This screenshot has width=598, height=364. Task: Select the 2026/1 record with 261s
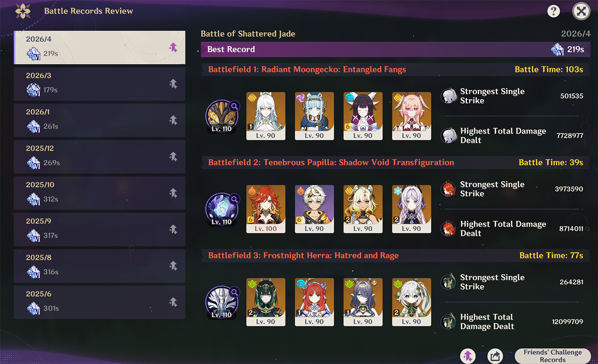[100, 120]
